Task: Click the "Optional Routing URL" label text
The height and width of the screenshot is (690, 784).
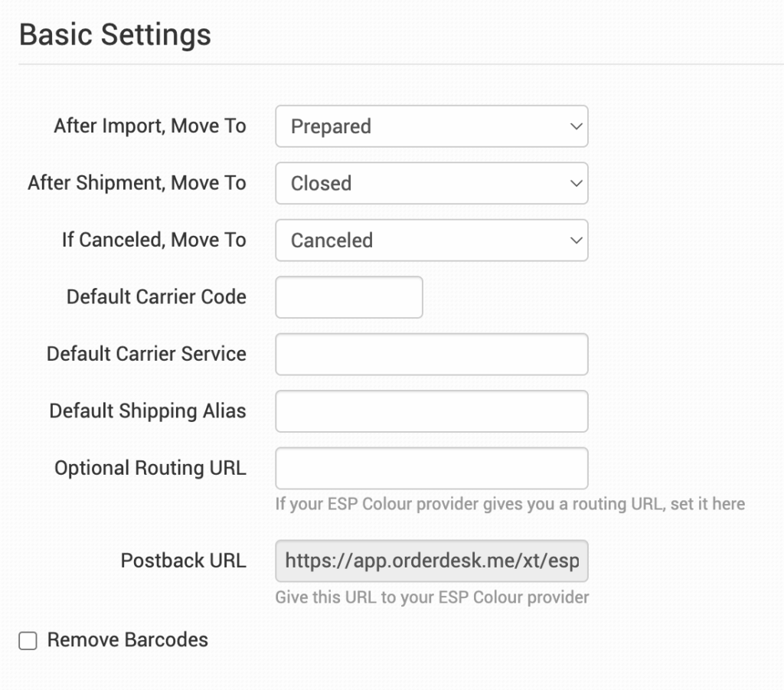Action: [150, 468]
